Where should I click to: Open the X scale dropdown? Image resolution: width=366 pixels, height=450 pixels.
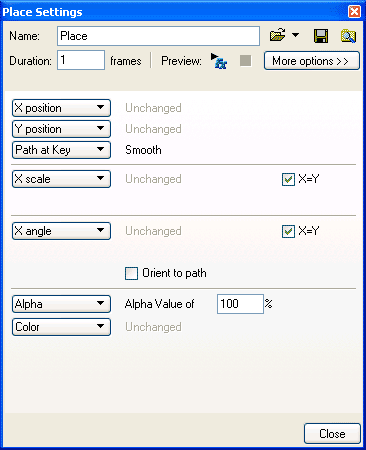(x=61, y=179)
